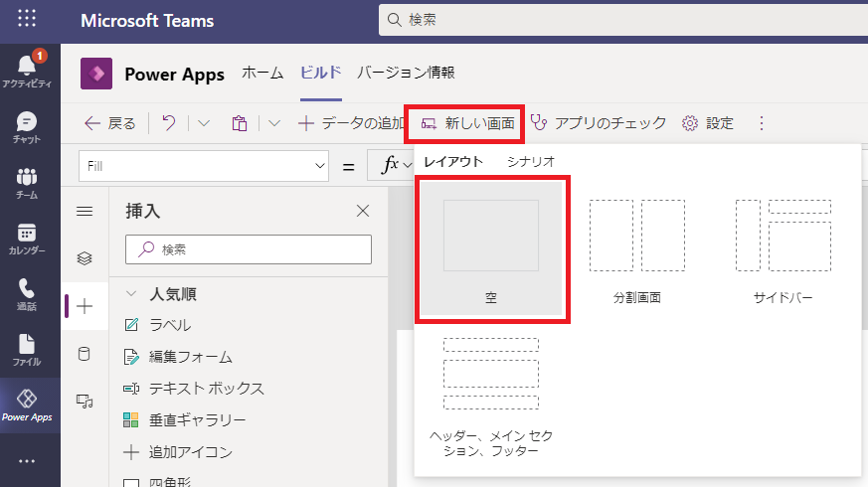868x487 pixels.
Task: Expand the fx formula chevron
Action: [x=408, y=165]
